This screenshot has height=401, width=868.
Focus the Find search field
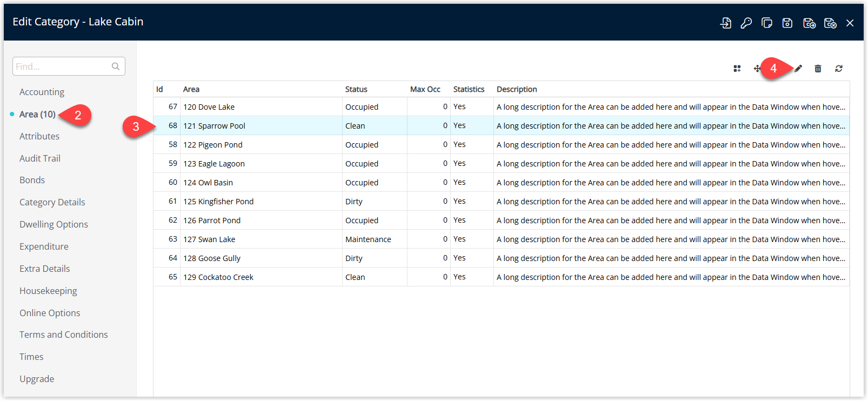click(69, 66)
